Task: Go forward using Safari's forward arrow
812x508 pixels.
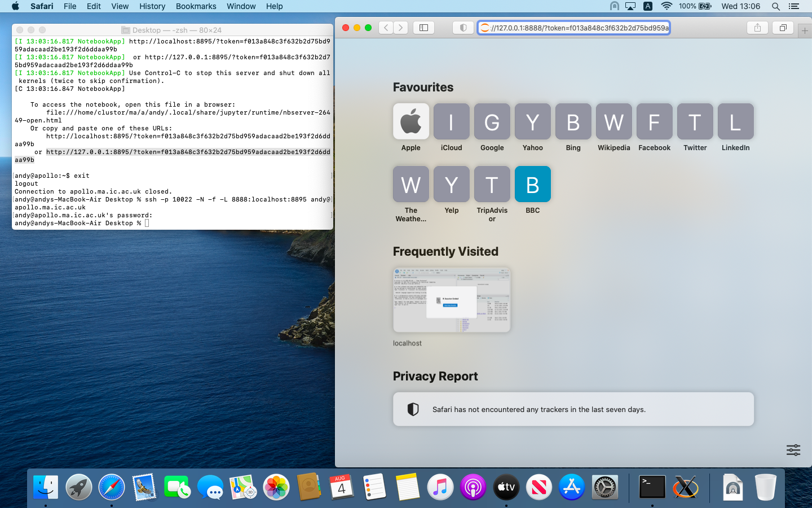Action: click(401, 28)
